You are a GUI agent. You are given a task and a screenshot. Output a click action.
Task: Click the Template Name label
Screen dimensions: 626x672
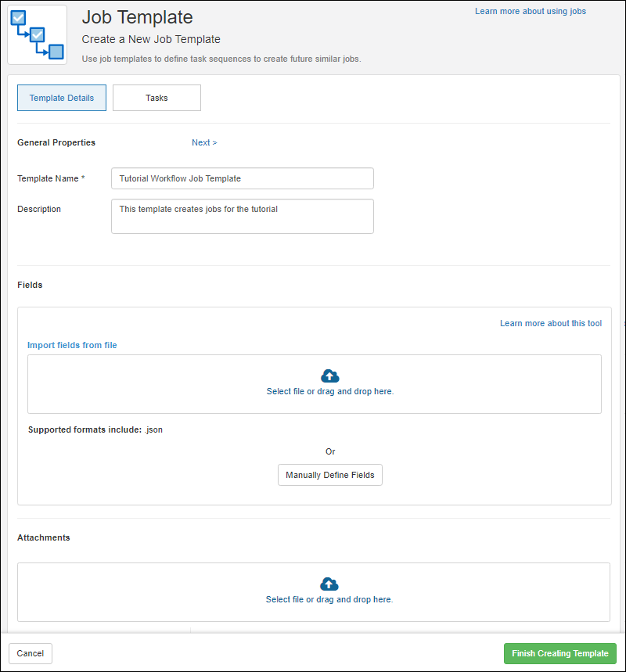coord(48,178)
